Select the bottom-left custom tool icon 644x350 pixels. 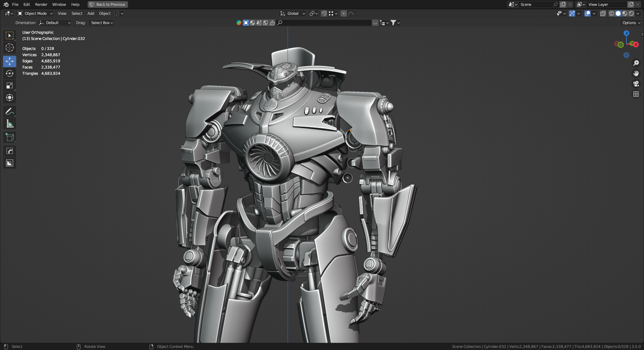coord(10,163)
